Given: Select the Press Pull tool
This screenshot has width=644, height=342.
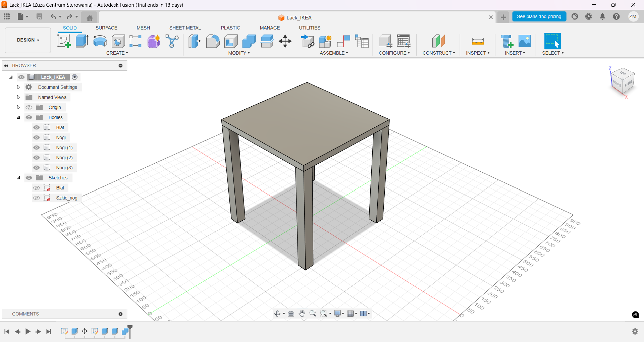Looking at the screenshot, I should point(195,41).
